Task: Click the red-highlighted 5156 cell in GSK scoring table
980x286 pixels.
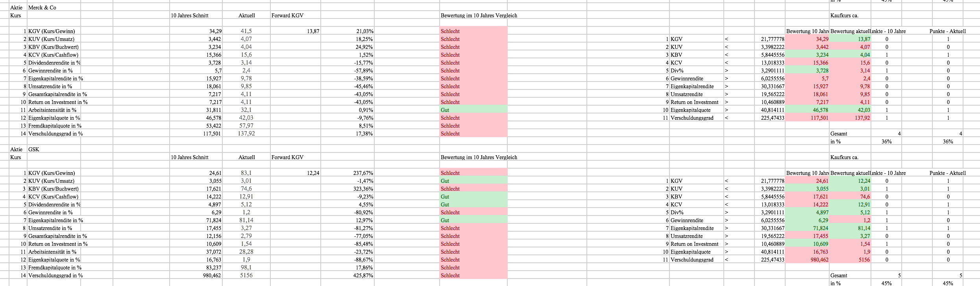Action: pos(864,260)
